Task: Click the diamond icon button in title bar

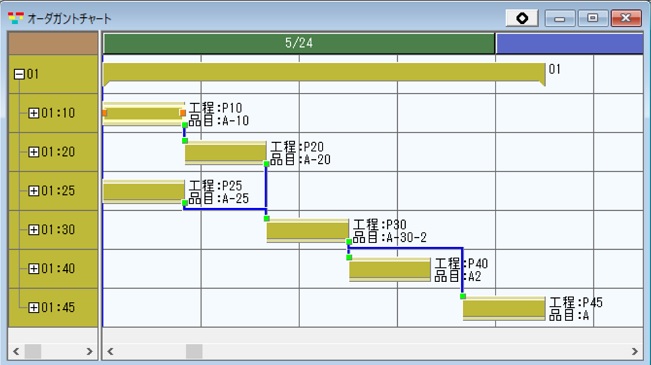Action: (522, 18)
